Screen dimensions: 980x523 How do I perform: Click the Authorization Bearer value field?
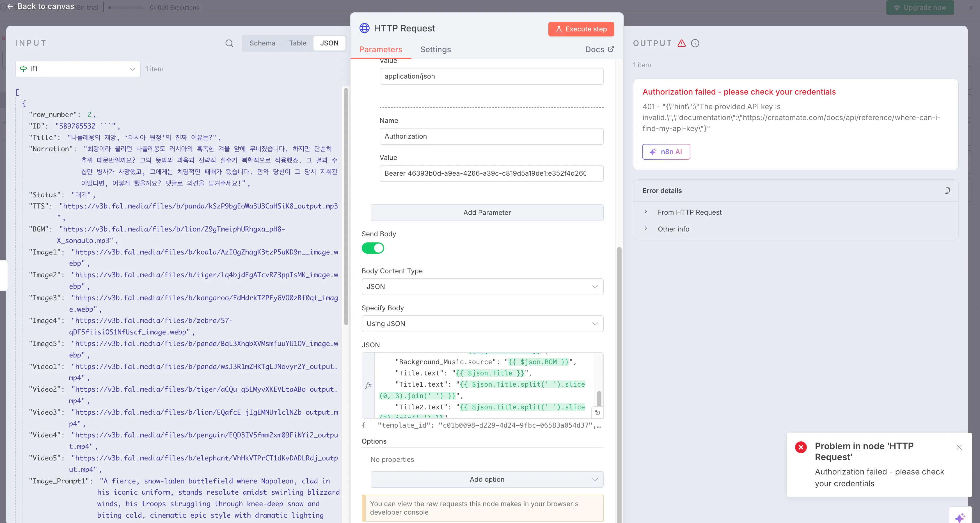[491, 173]
